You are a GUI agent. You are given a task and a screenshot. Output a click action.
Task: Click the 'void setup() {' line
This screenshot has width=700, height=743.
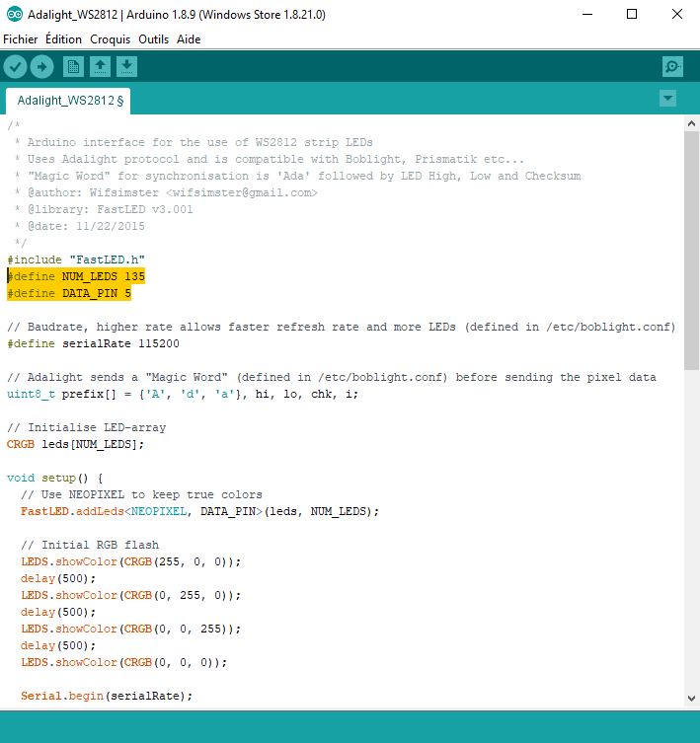[55, 478]
